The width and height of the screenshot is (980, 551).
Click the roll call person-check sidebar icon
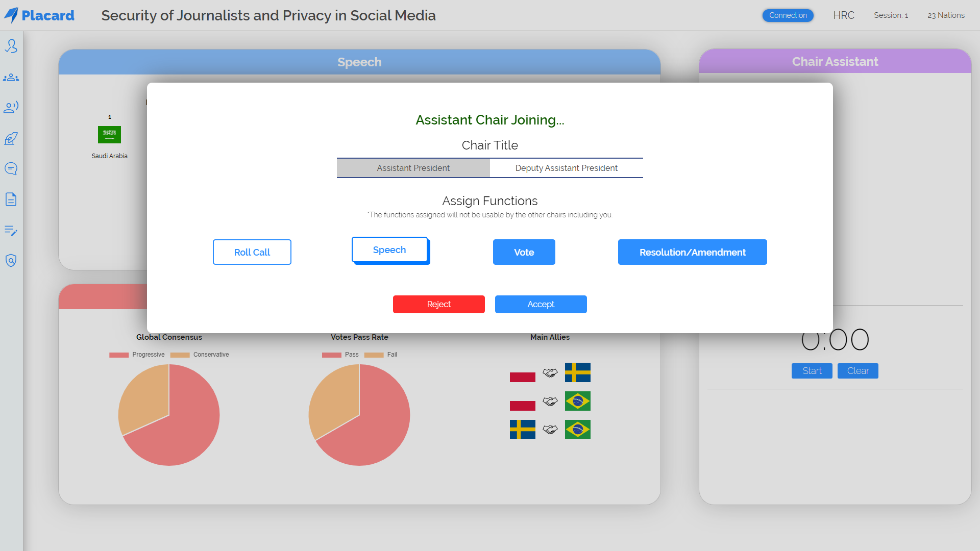(x=11, y=46)
